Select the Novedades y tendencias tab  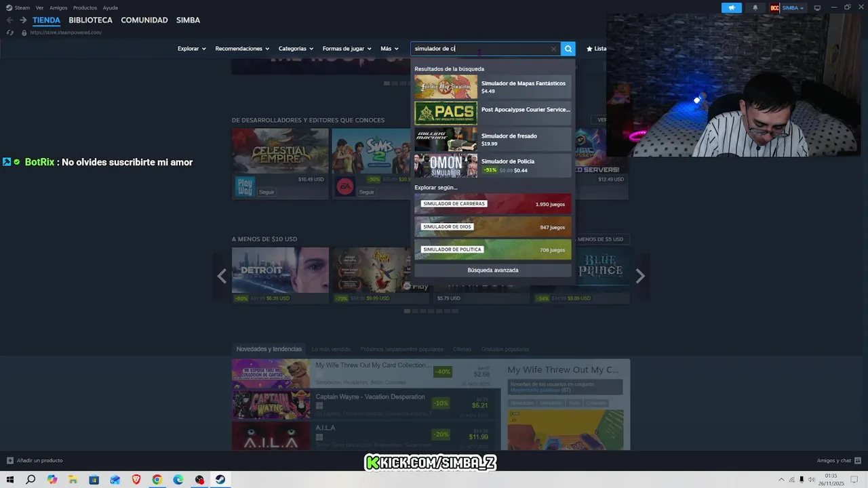click(x=269, y=349)
